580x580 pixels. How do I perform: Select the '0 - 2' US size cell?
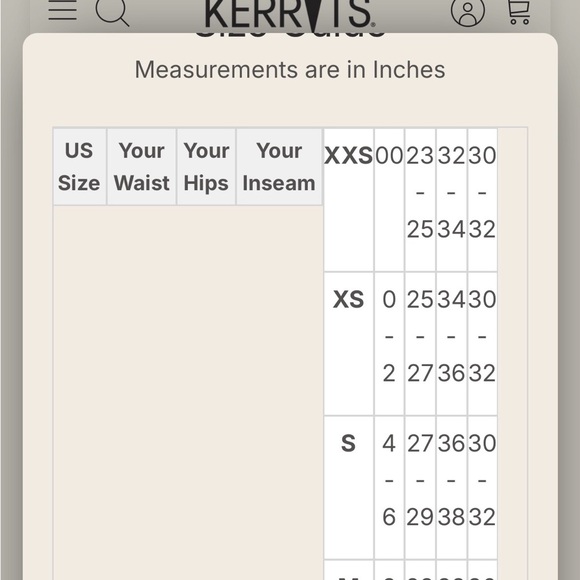click(x=390, y=344)
